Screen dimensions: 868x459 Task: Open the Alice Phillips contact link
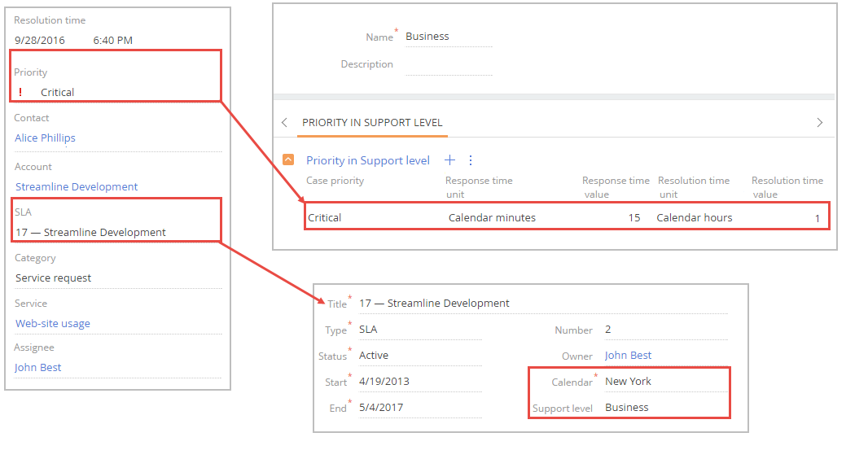(46, 138)
